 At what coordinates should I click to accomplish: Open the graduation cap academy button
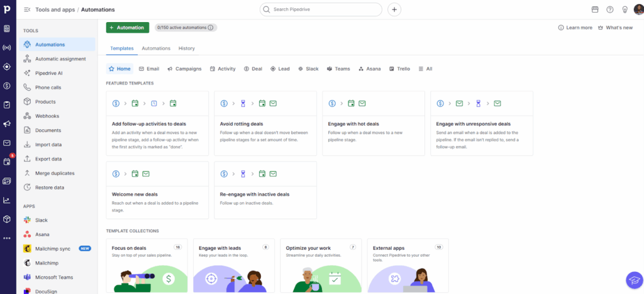[634, 280]
